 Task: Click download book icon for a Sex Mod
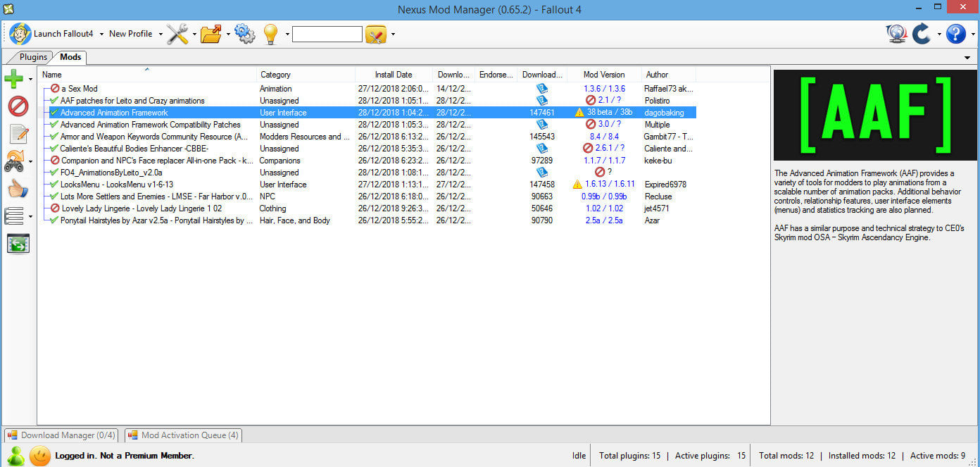tap(541, 89)
